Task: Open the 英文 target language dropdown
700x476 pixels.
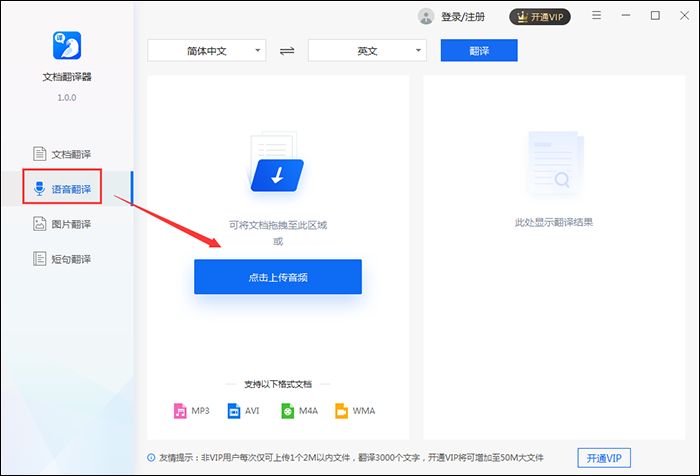Action: coord(367,50)
